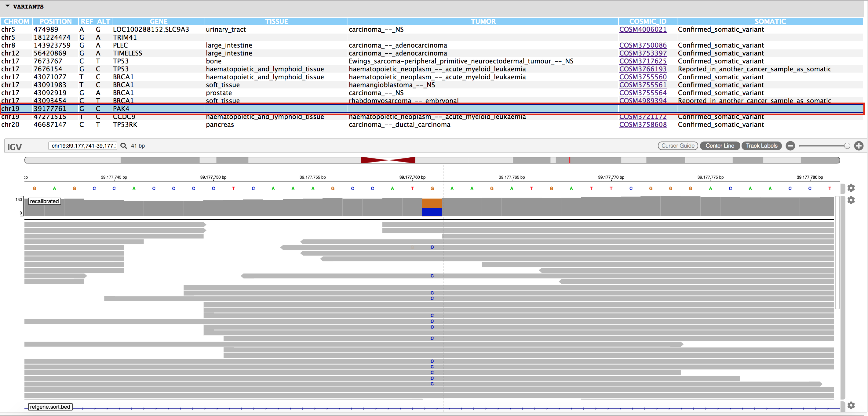Viewport: 868px width, 416px height.
Task: Zoom in with the plus icon
Action: [x=859, y=146]
